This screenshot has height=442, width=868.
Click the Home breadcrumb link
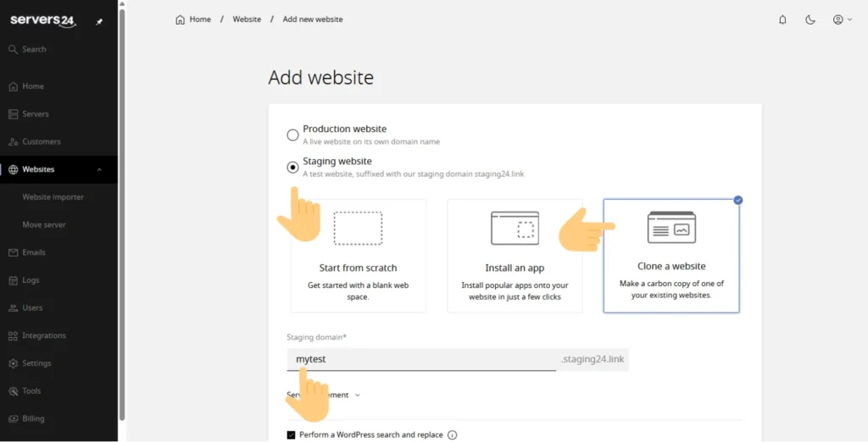[200, 19]
